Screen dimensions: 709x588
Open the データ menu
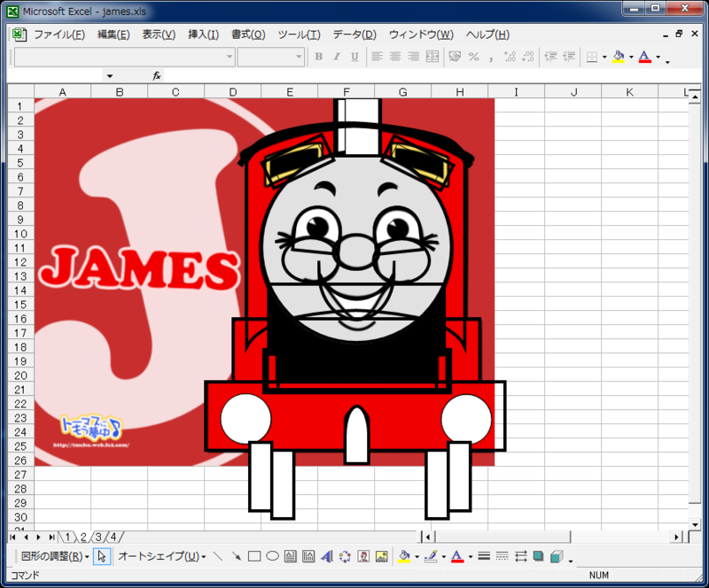(354, 35)
